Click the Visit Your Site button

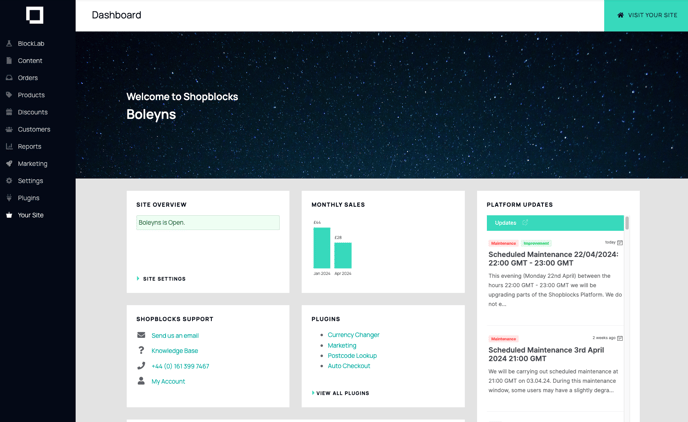(x=646, y=15)
